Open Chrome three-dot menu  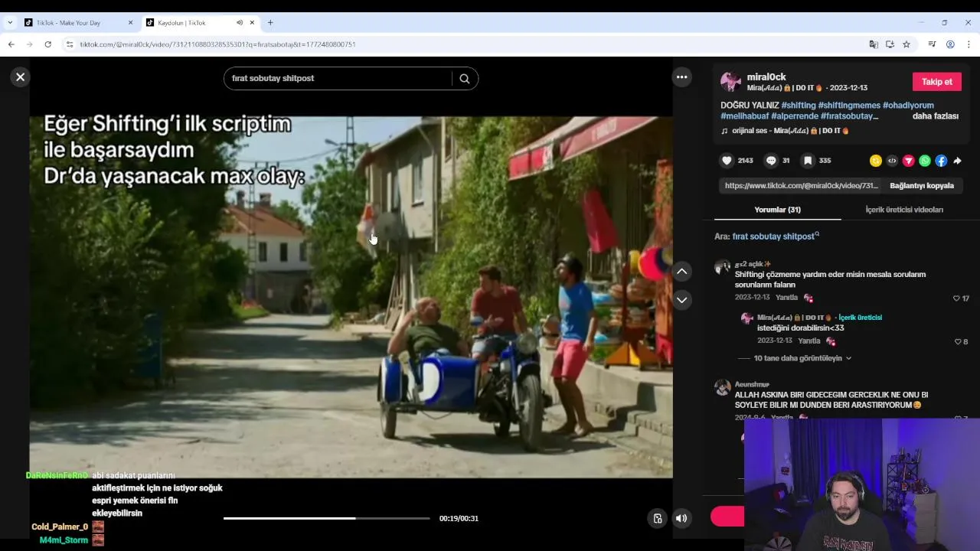[x=969, y=44]
